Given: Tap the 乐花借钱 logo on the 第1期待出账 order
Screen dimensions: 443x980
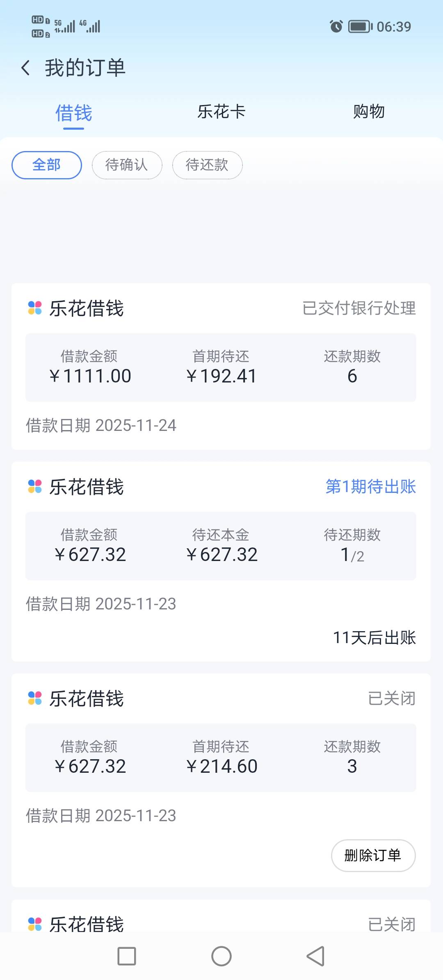Looking at the screenshot, I should tap(35, 487).
